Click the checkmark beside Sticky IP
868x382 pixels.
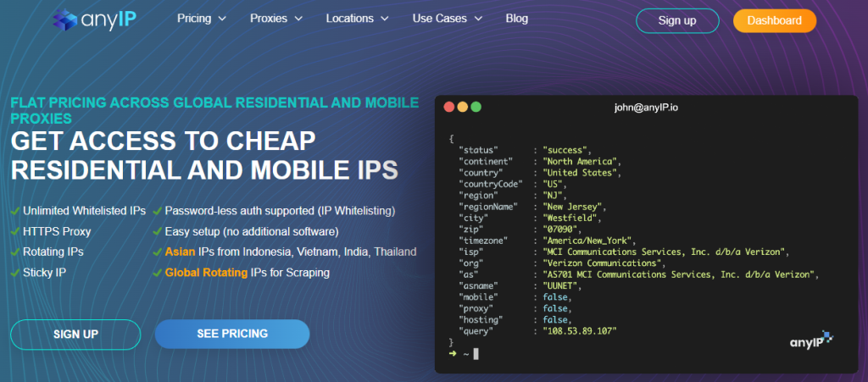click(x=15, y=273)
